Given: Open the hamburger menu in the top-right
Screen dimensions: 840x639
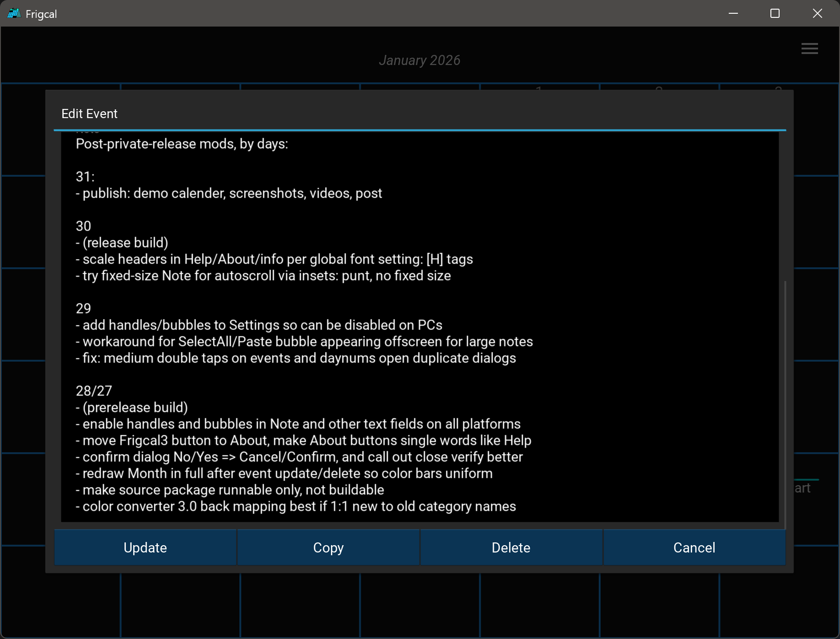Looking at the screenshot, I should (x=809, y=49).
